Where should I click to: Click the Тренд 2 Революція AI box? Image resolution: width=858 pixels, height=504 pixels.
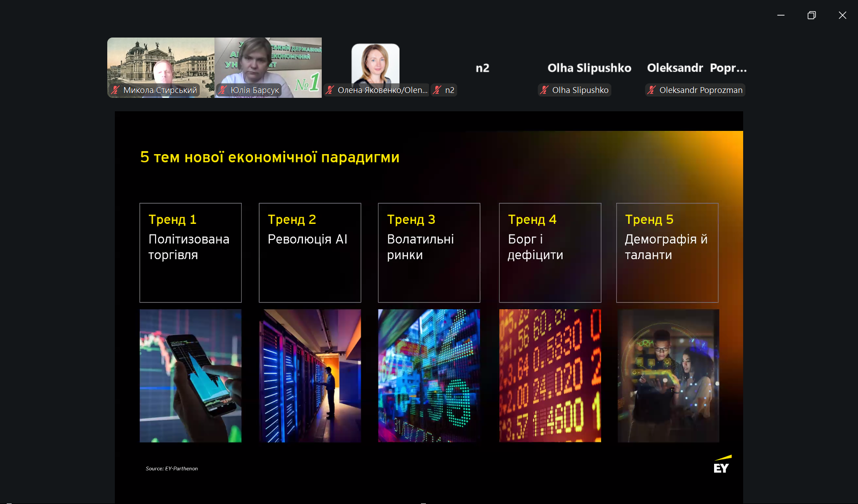[x=310, y=252]
